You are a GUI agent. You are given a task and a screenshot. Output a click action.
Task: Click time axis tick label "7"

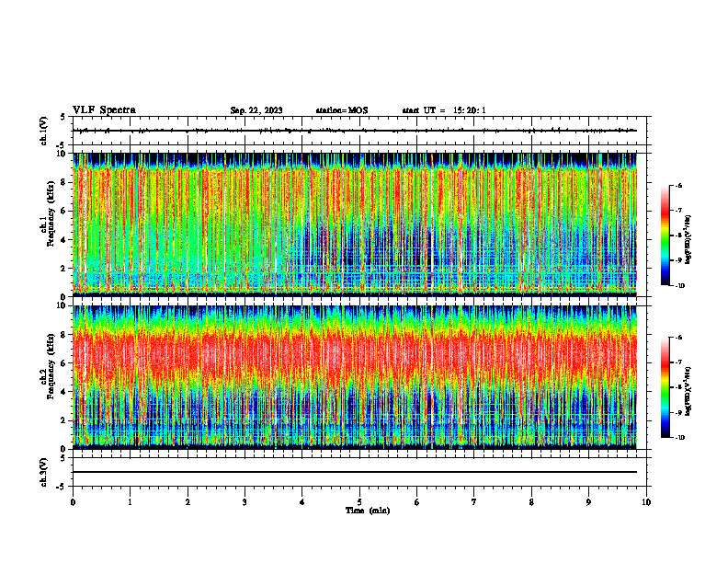coord(474,502)
